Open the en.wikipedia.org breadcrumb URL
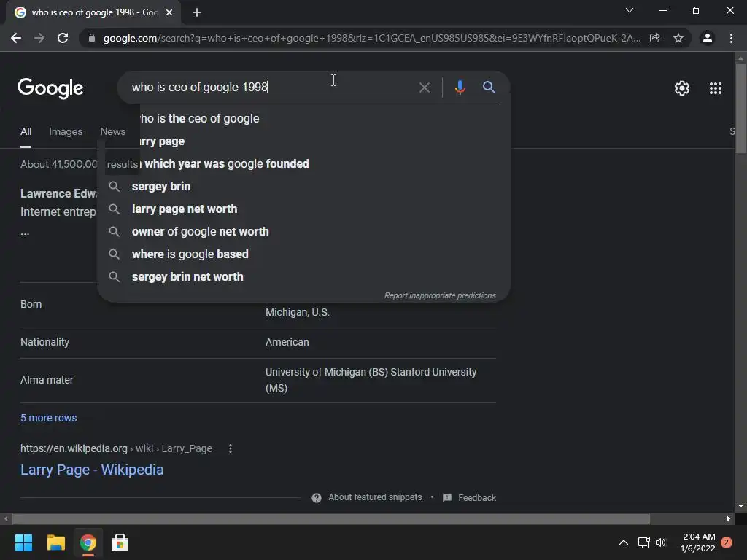 point(116,448)
